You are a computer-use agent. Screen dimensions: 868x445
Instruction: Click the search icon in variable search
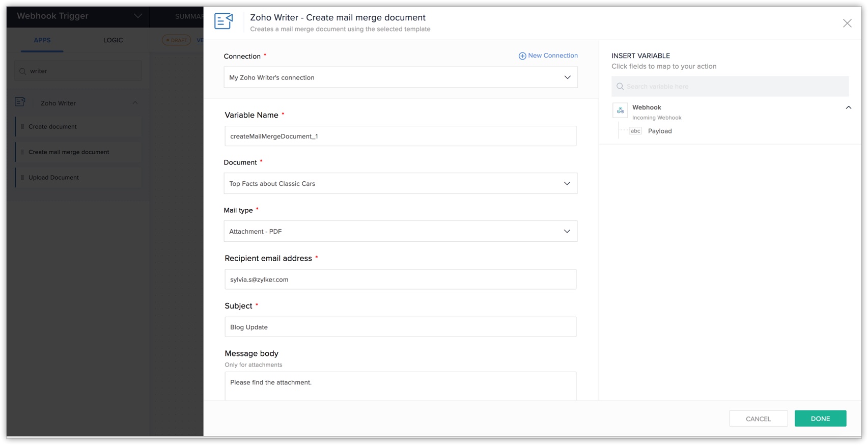[x=620, y=87]
